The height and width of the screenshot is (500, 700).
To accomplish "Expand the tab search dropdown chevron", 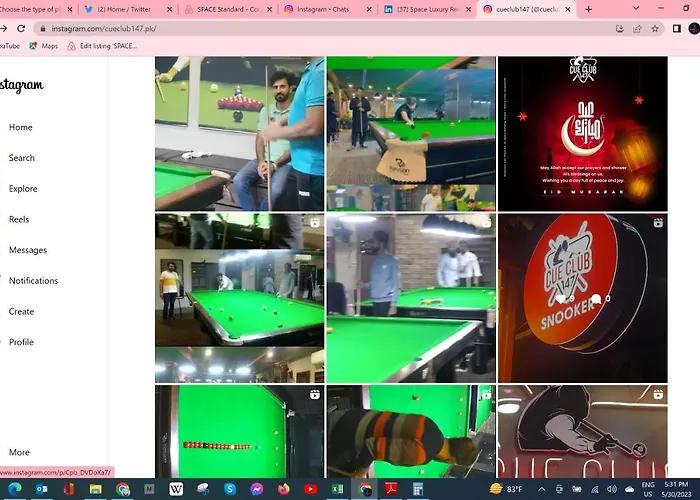I will (637, 9).
